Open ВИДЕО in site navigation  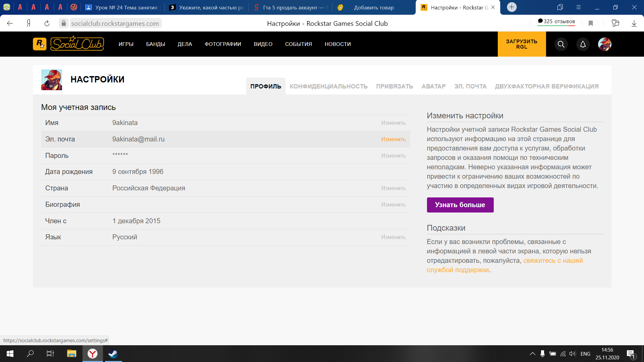coord(263,44)
